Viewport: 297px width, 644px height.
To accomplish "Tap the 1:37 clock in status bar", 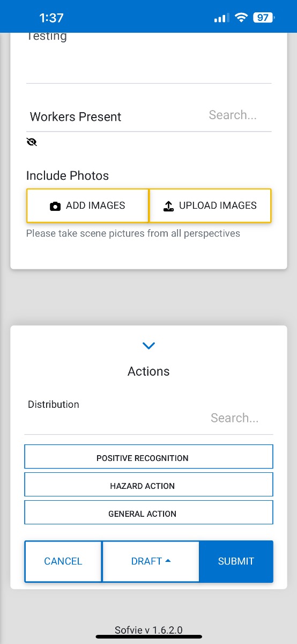I will [51, 18].
